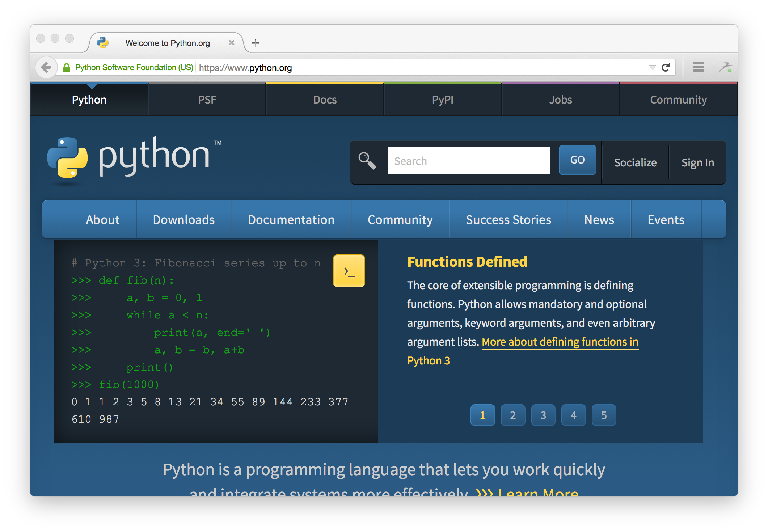Click the 'Functions Defined' heading
The image size is (768, 532).
coord(467,262)
